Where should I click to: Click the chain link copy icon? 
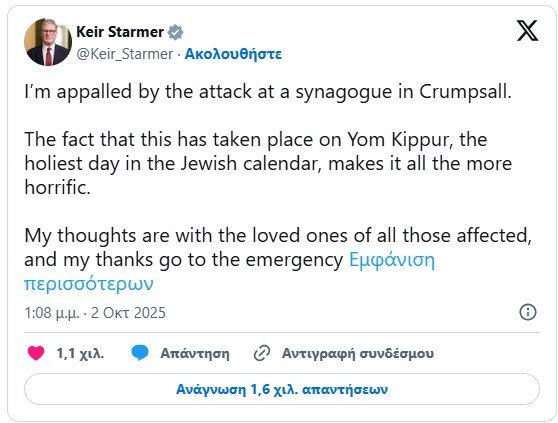(x=262, y=353)
